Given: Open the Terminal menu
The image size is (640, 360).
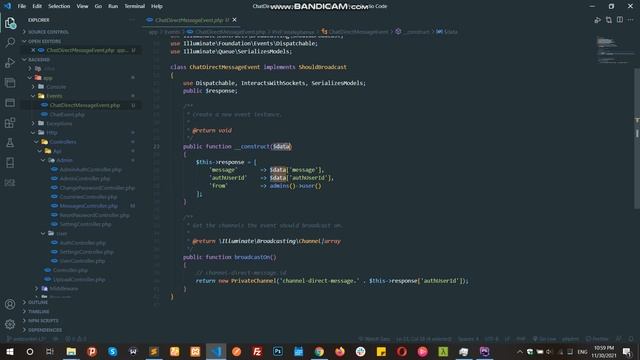Looking at the screenshot, I should pyautogui.click(x=135, y=6).
